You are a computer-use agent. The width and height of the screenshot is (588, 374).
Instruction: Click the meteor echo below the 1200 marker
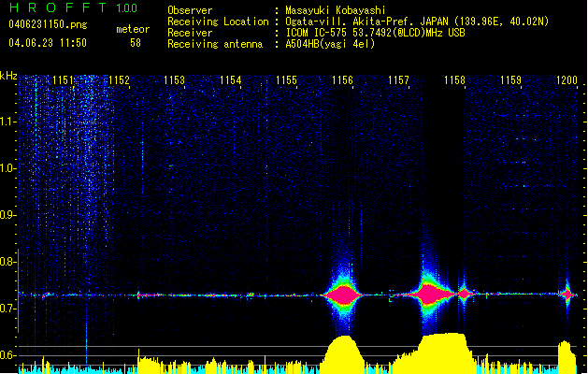(567, 295)
